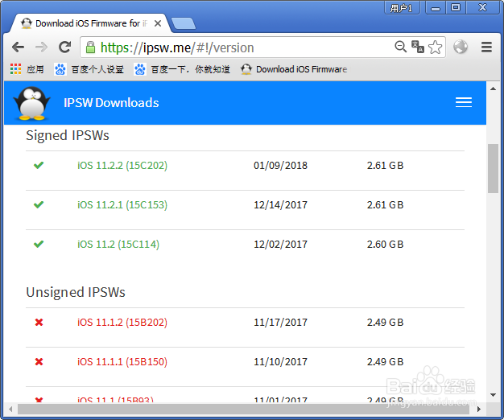
Task: Click the 2.49 GB size of iOS 11.1.2
Action: point(385,323)
